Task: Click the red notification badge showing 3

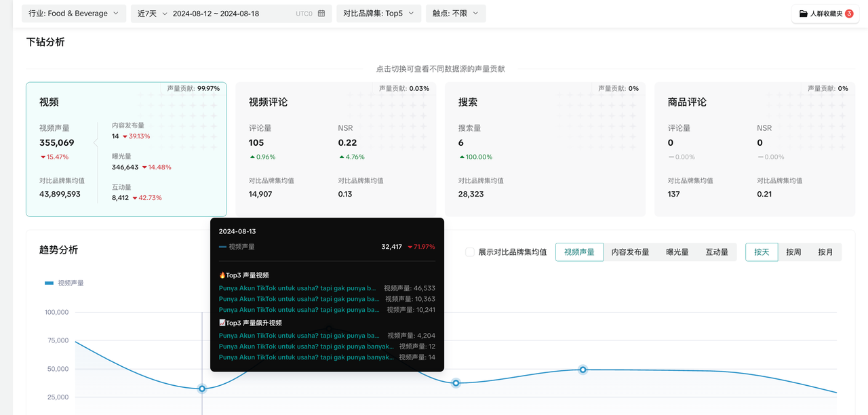Action: click(x=849, y=14)
